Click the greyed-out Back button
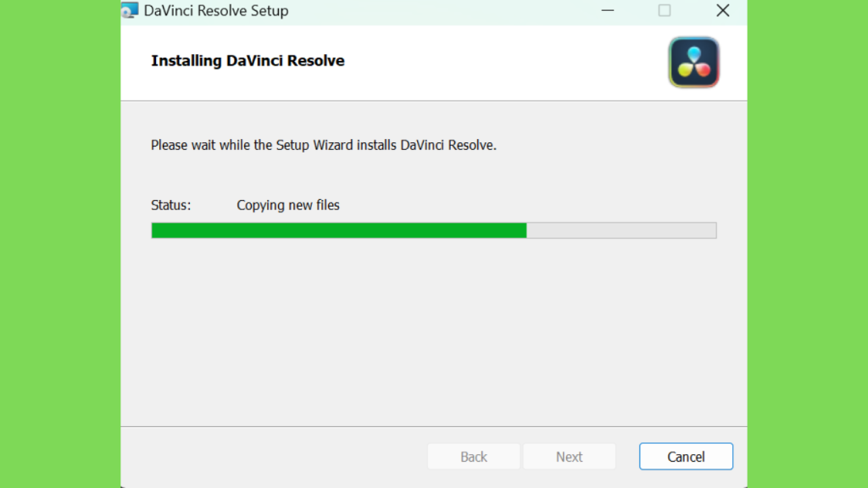 point(474,457)
